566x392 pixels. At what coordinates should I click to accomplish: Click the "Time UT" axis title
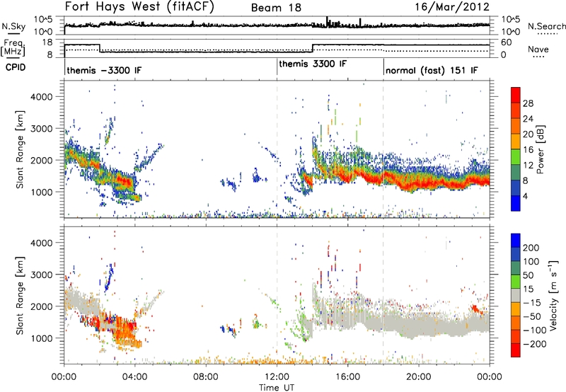click(277, 388)
